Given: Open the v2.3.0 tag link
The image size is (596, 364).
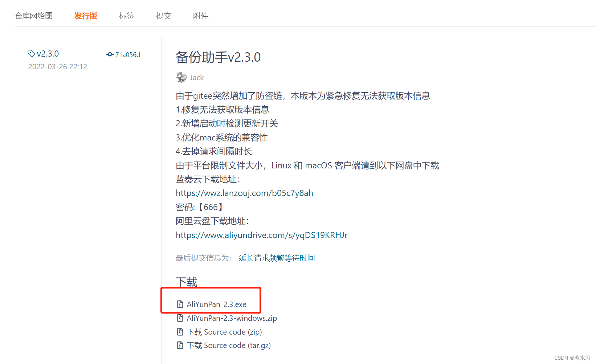Looking at the screenshot, I should [x=48, y=54].
